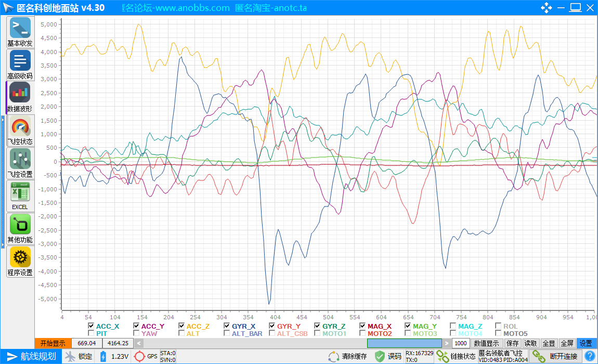This screenshot has height=364, width=598.
Task: Uncheck the MAG_Y waveform checkbox
Action: coord(408,326)
